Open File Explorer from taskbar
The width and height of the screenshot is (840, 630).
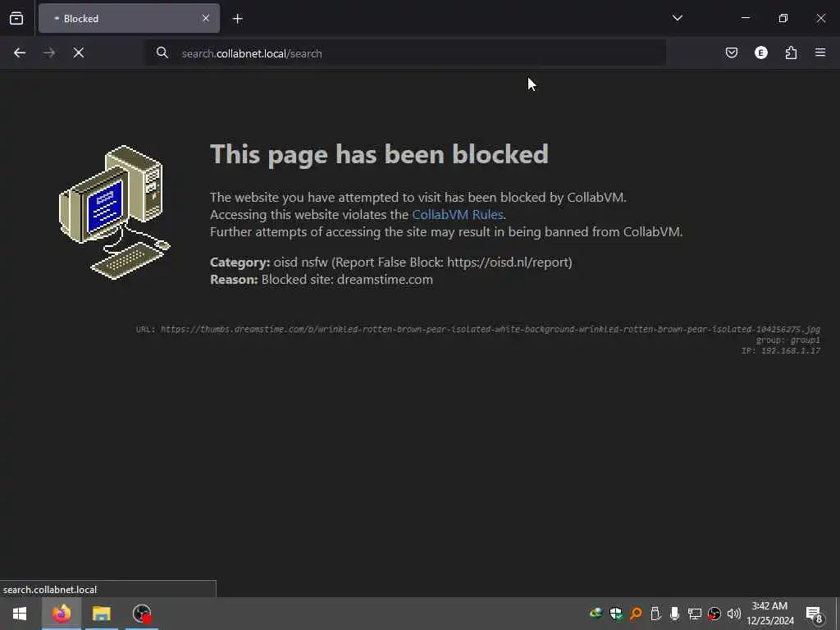click(101, 614)
